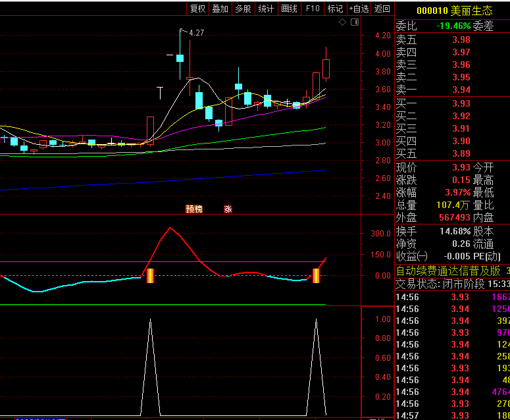Open the 统计 statistics tool
Screen dimensions: 510x420
pyautogui.click(x=266, y=9)
